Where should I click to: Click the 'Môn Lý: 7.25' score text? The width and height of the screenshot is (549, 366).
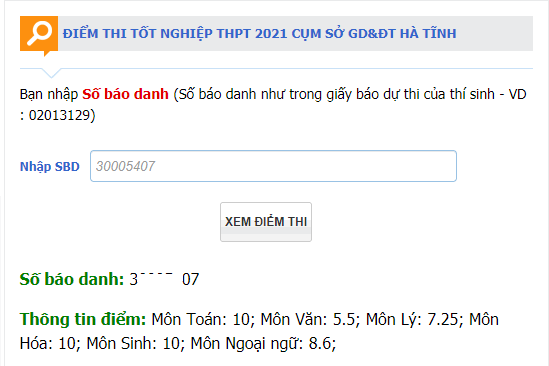pyautogui.click(x=412, y=319)
